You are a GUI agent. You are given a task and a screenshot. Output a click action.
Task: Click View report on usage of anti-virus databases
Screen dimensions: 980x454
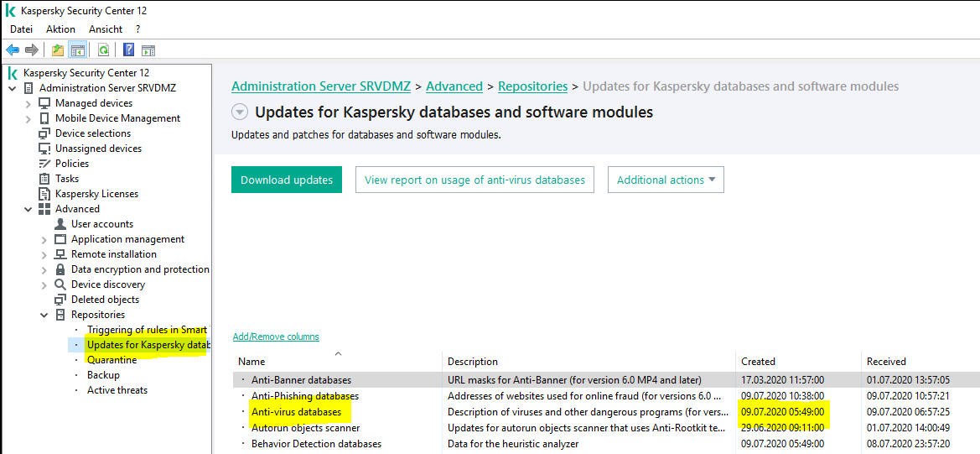click(475, 180)
